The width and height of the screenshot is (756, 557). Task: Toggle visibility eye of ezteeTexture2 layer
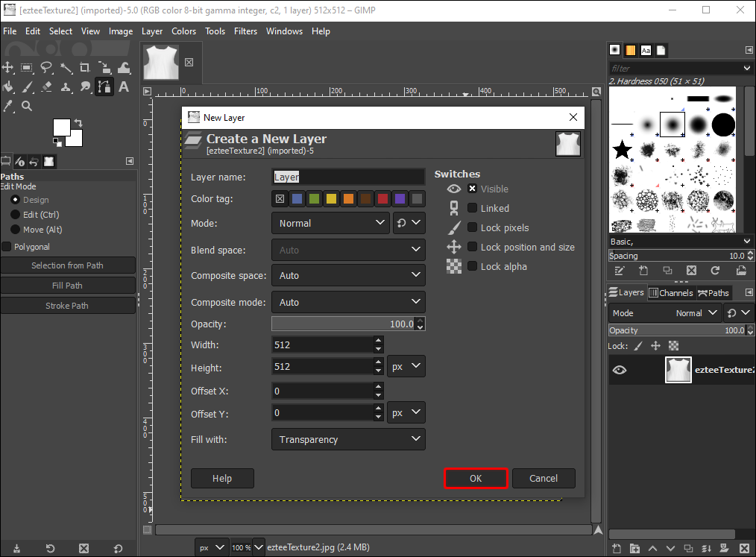click(620, 370)
